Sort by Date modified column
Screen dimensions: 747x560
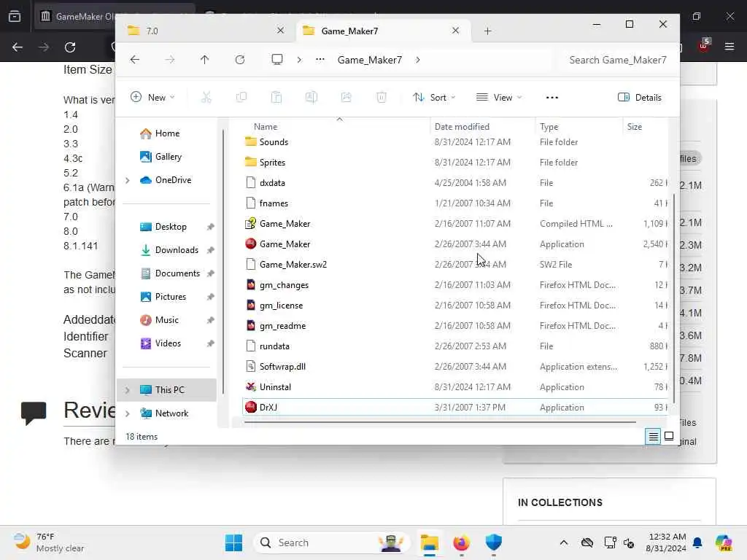(462, 127)
